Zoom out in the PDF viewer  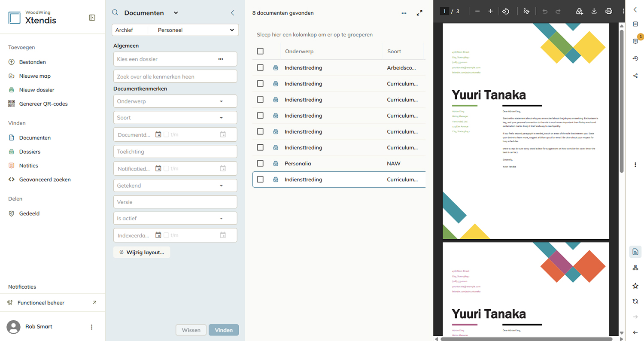point(477,11)
